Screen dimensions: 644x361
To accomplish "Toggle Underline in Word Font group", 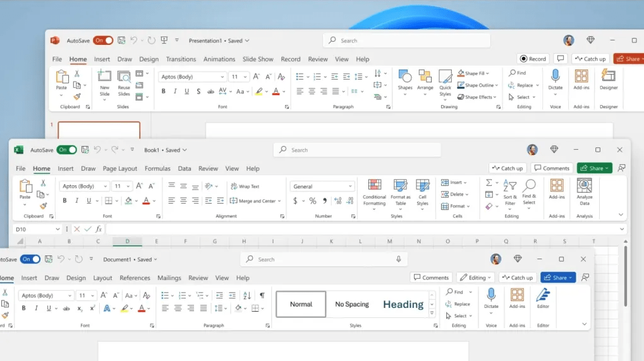I will click(x=49, y=309).
